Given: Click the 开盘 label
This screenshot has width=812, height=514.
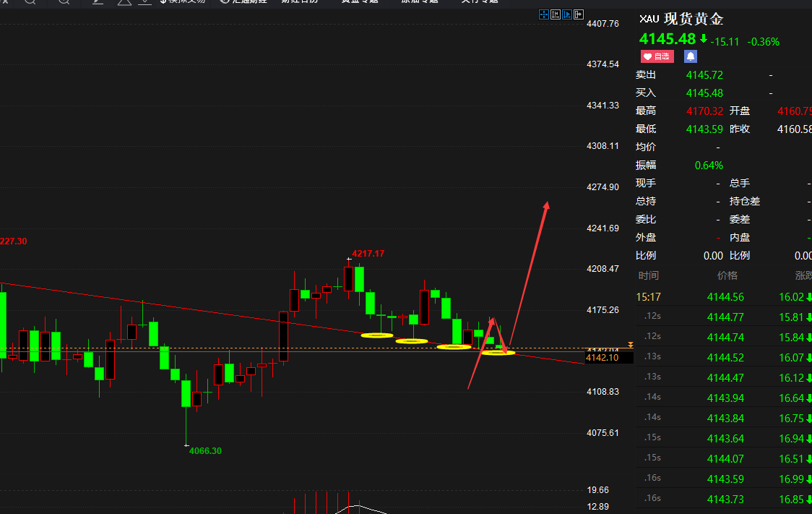Looking at the screenshot, I should point(740,111).
